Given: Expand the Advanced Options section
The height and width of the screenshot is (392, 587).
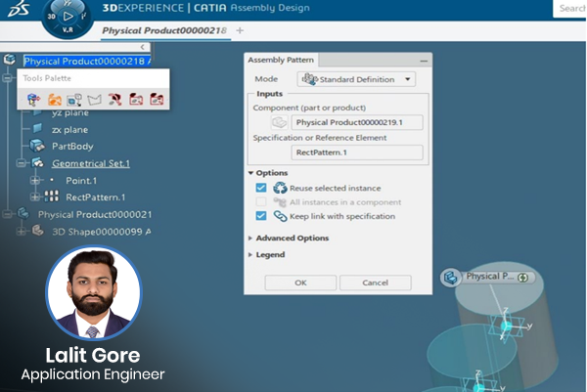Looking at the screenshot, I should pos(250,238).
